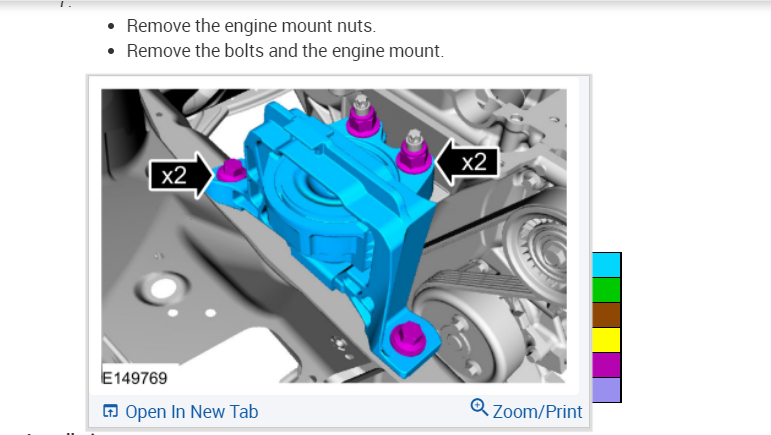Click the magenta bolt beside left x2 arrow

pyautogui.click(x=231, y=170)
